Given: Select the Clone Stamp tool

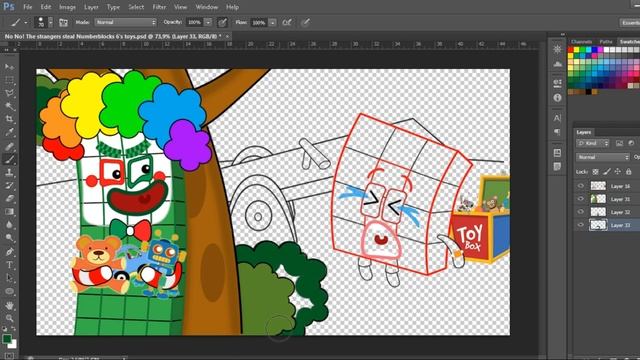Looking at the screenshot, I should click(9, 172).
